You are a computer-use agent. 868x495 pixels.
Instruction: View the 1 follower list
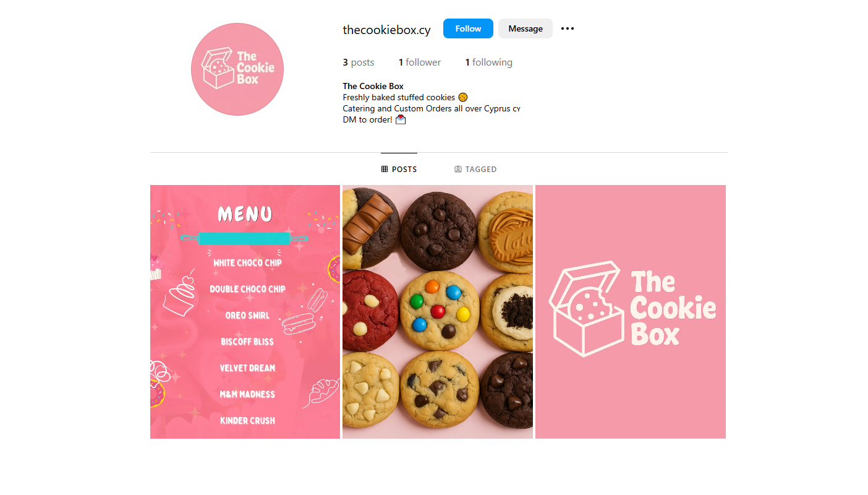(420, 62)
